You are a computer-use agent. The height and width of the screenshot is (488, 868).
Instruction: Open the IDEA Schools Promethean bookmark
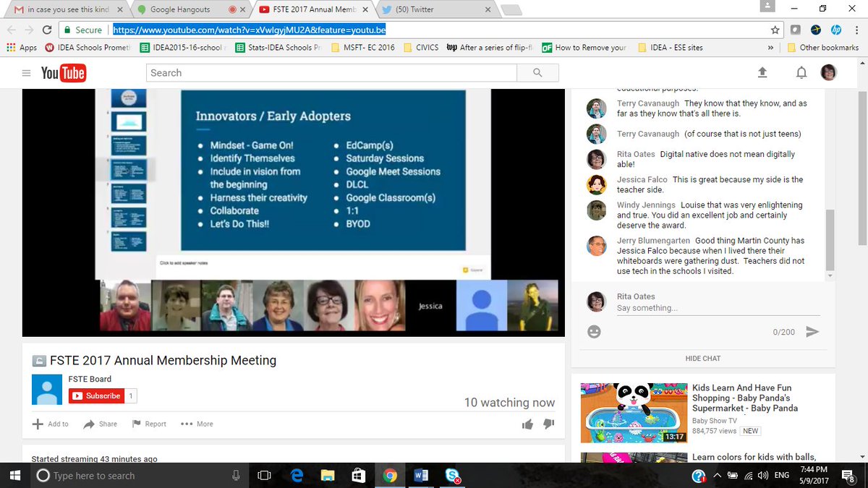[88, 48]
